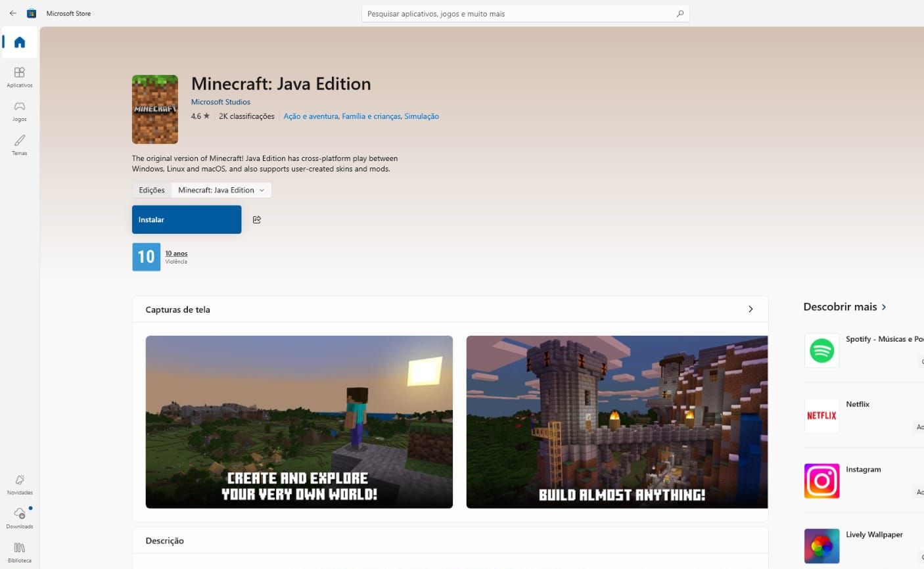
Task: Open the Netflix app icon
Action: tap(821, 415)
